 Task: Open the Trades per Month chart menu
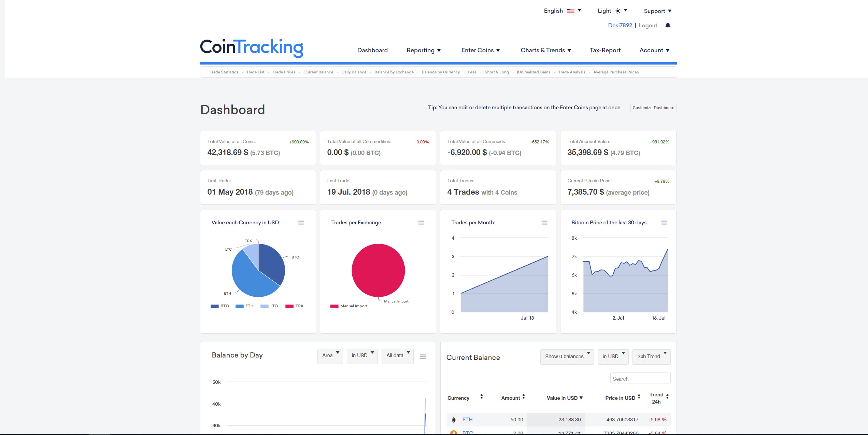coord(544,223)
